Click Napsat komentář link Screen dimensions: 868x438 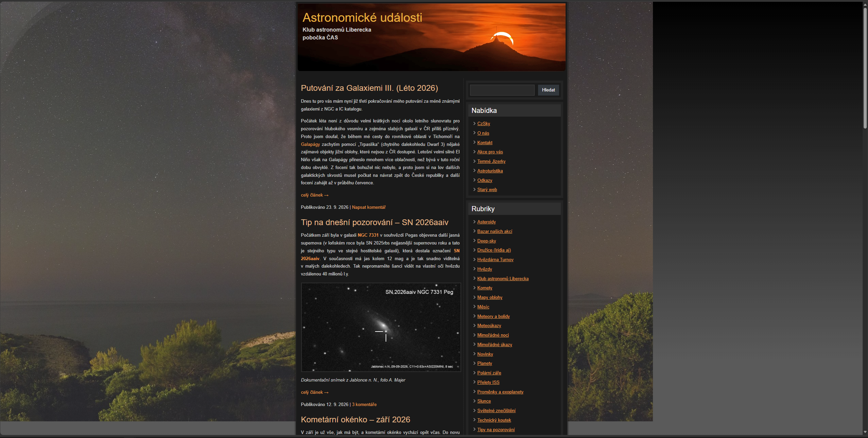pyautogui.click(x=369, y=207)
